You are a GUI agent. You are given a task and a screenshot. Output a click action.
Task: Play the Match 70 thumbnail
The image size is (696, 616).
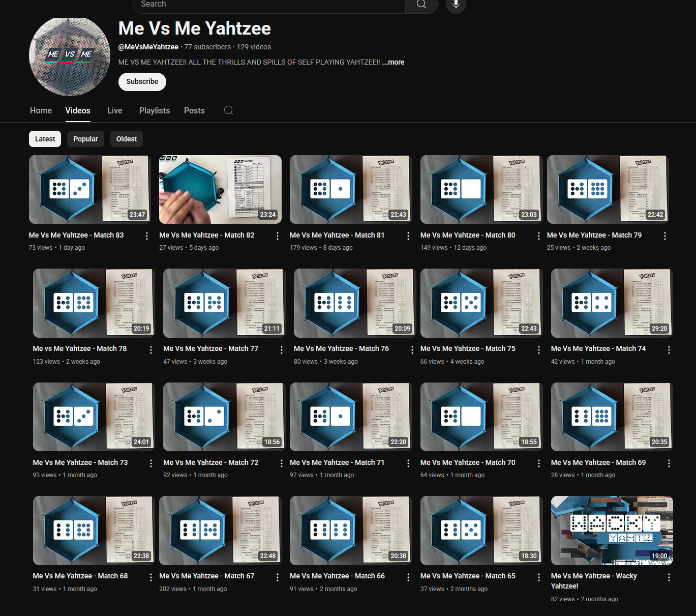(x=481, y=417)
